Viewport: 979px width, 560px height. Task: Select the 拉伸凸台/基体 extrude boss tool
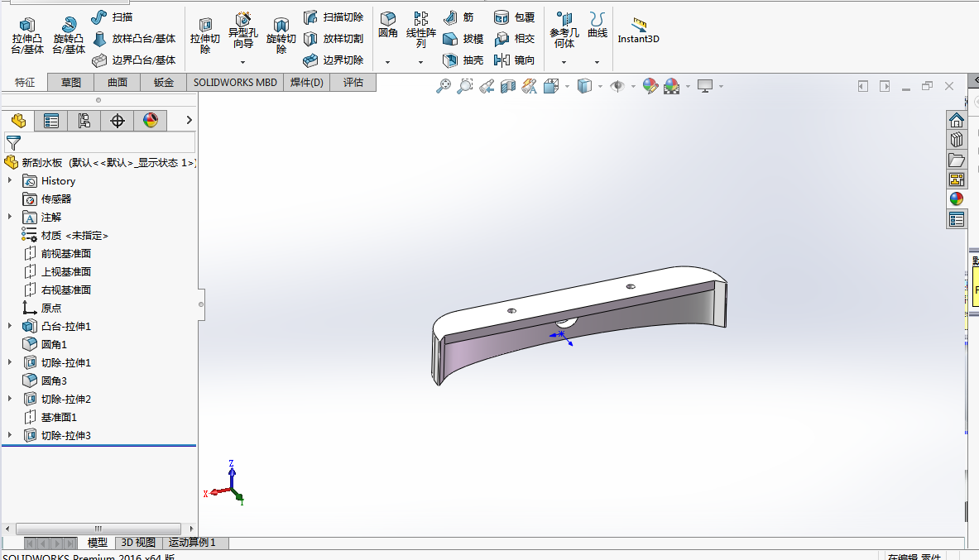[x=26, y=36]
